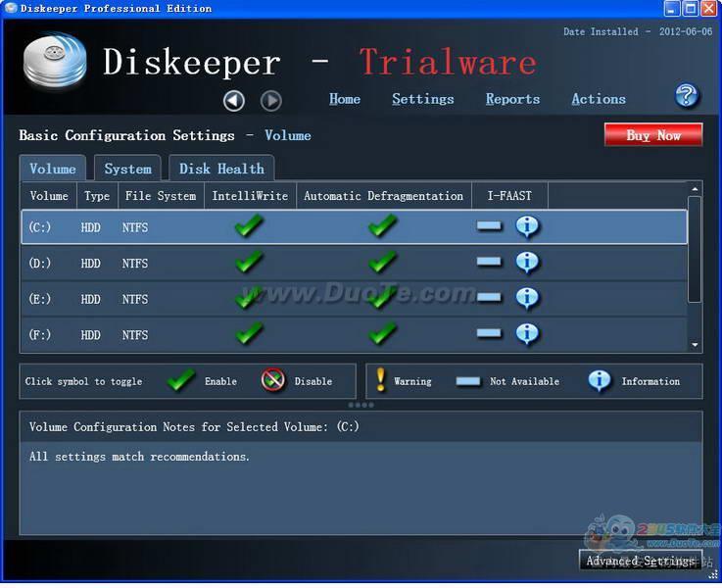
Task: Toggle IntelliWrite for volume C:
Action: 249,225
